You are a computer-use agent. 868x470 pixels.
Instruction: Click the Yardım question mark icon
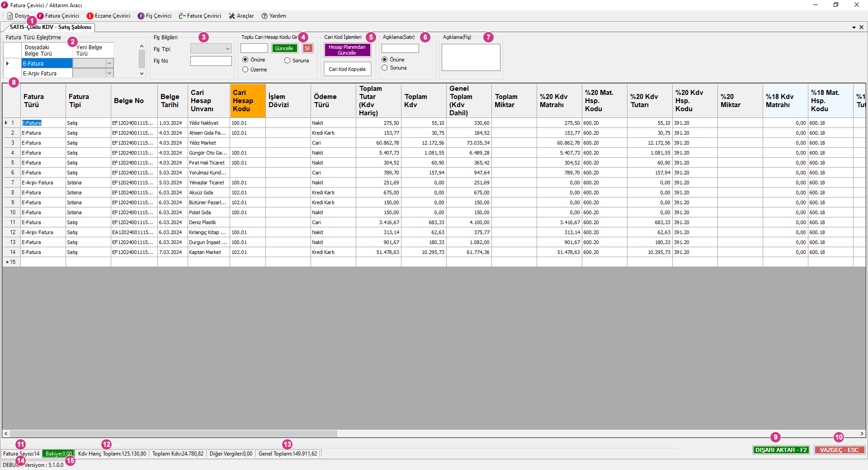[265, 16]
